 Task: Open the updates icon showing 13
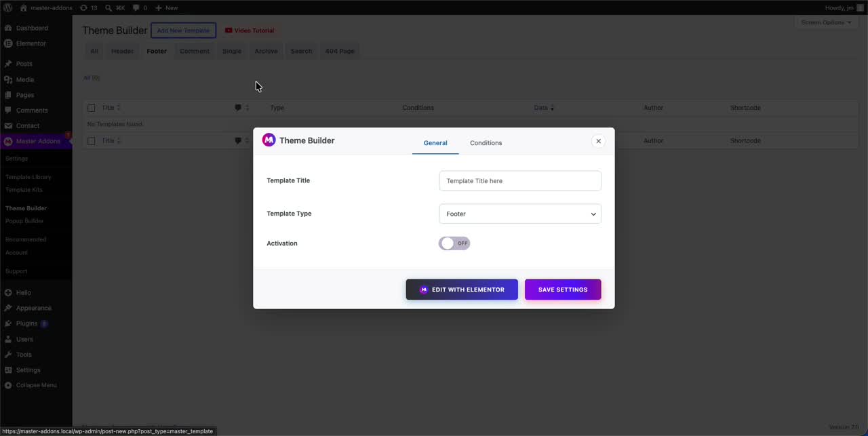pos(83,7)
